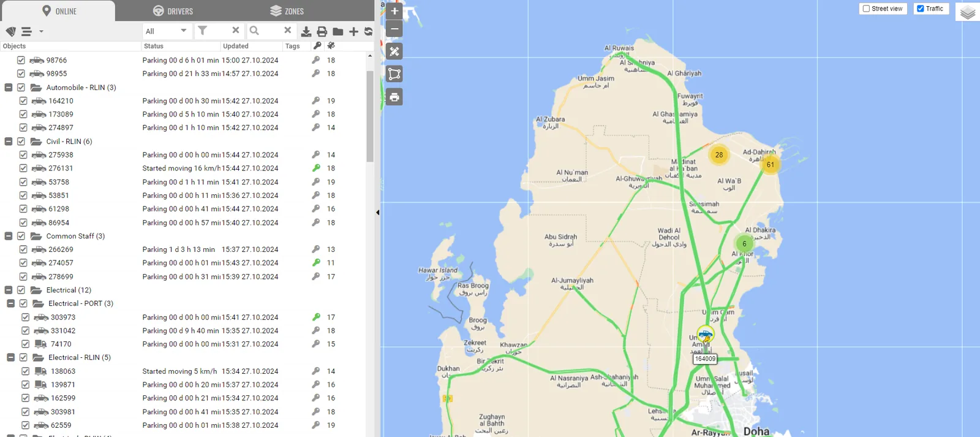Uncheck the checkbox for object 164210

(x=23, y=101)
